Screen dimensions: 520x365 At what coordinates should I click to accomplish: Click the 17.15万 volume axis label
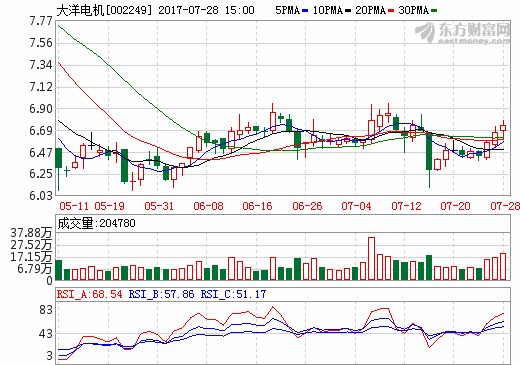pyautogui.click(x=31, y=257)
